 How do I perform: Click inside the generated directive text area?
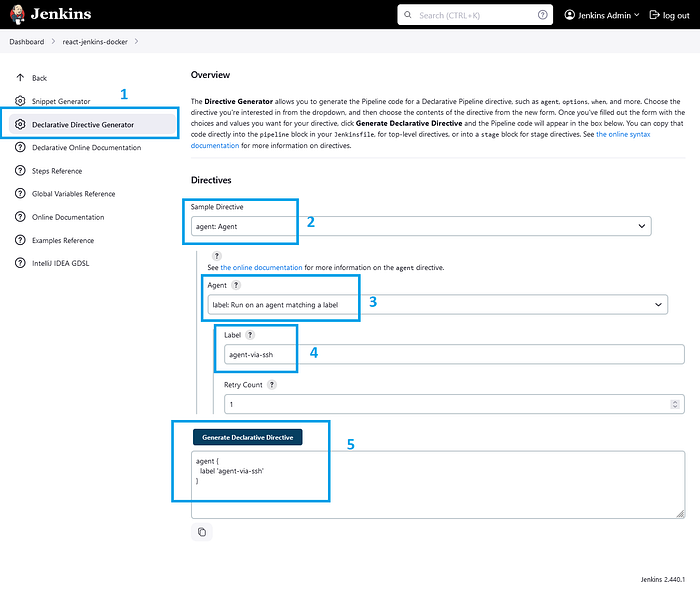pos(438,484)
